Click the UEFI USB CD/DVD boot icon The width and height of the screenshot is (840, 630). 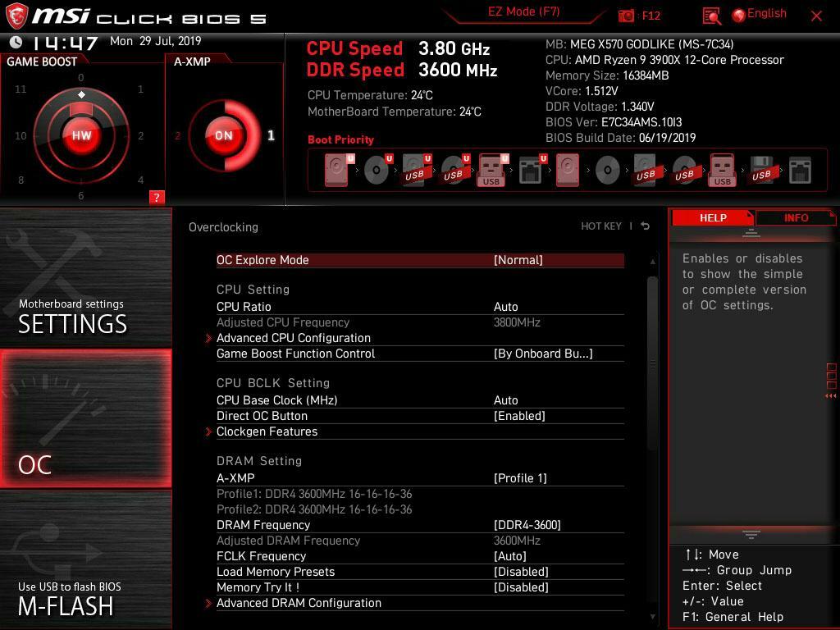coord(454,170)
